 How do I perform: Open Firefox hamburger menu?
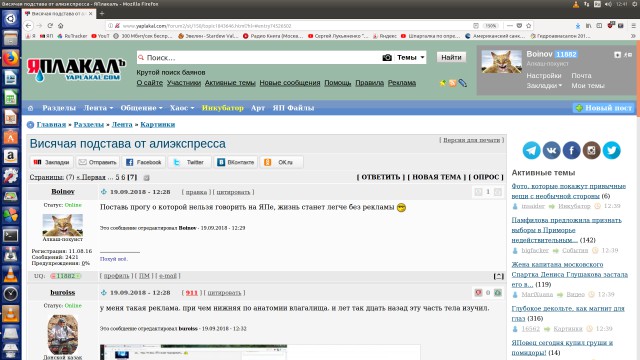point(634,25)
